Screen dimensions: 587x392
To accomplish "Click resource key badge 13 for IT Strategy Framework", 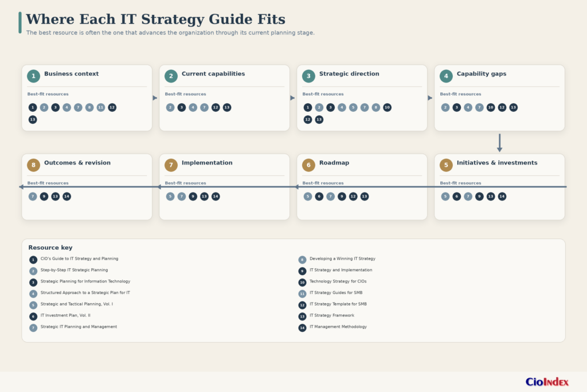I will pos(303,316).
